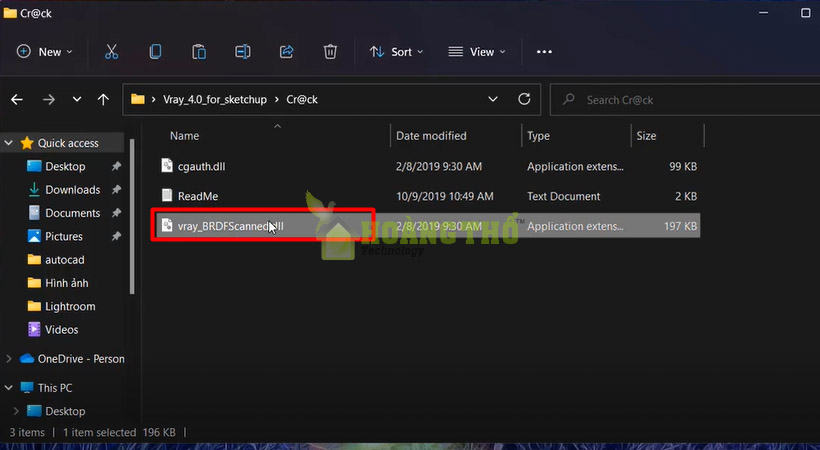Select Desktop in Quick access

click(65, 166)
